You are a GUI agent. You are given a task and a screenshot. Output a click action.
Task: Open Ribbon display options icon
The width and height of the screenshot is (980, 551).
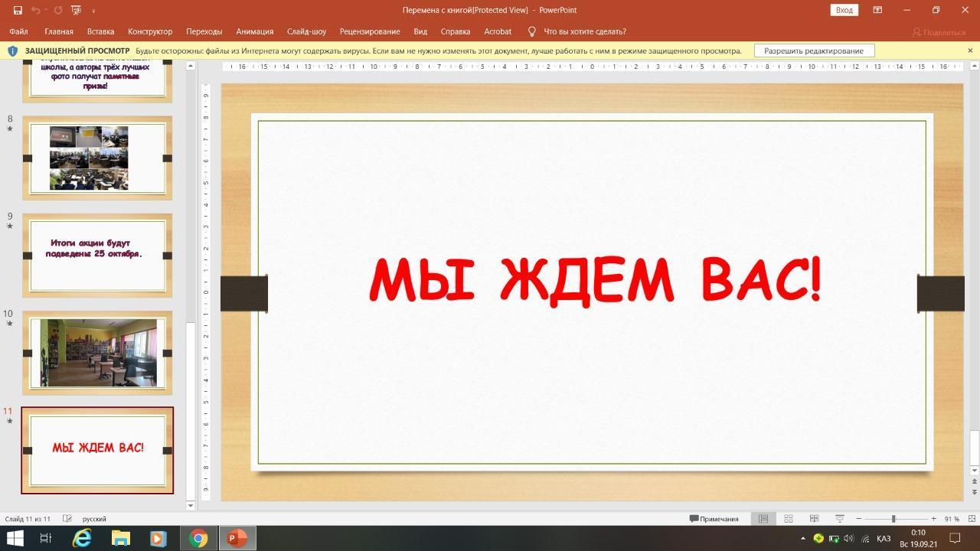coord(877,10)
